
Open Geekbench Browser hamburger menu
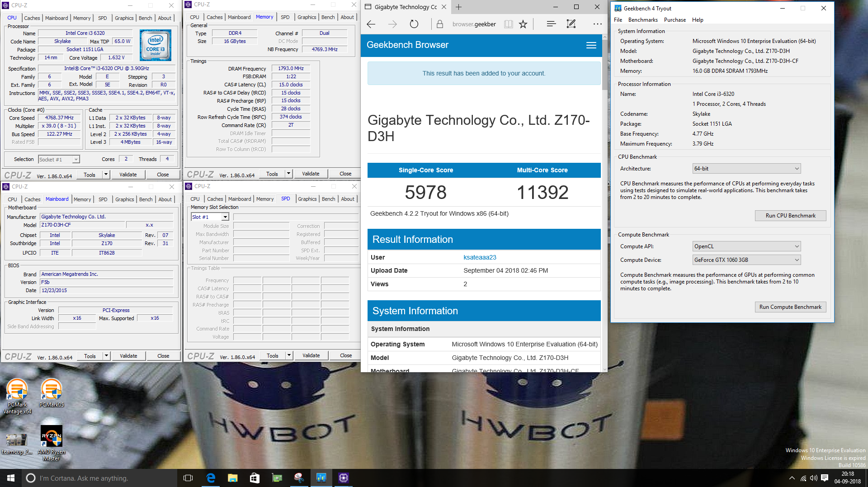click(591, 45)
